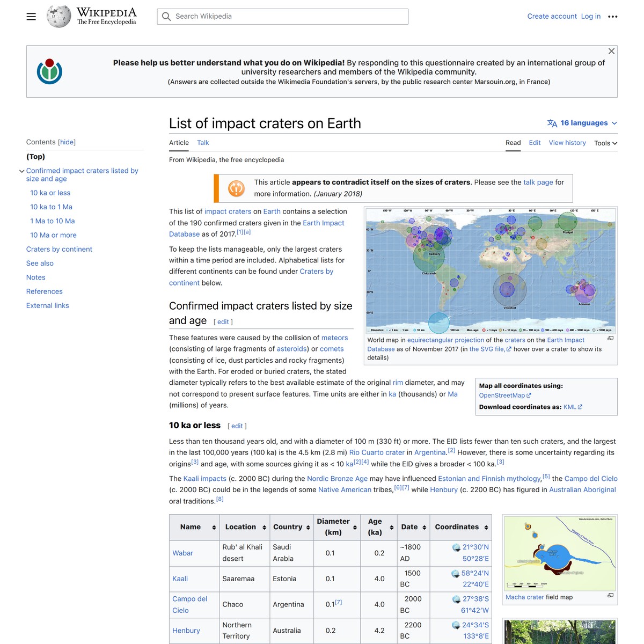
Task: Collapse the Confirmed impact craters contents section
Action: (22, 171)
